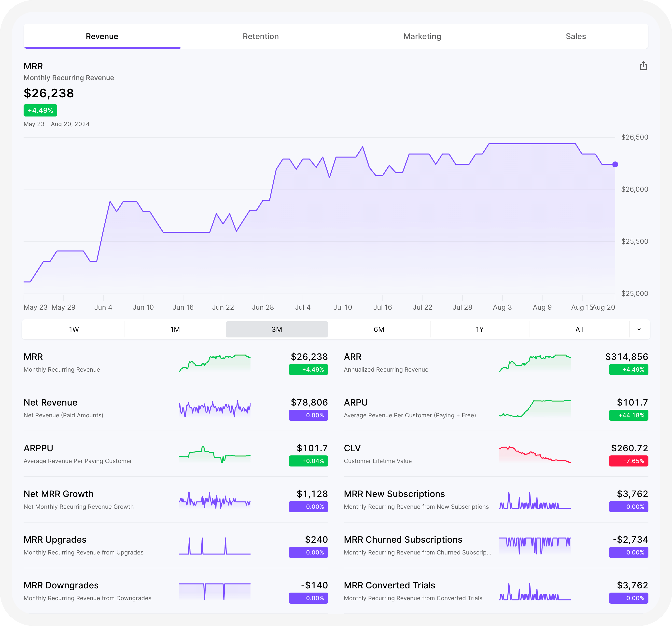Expand the time range options chevron
The height and width of the screenshot is (626, 672).
639,329
